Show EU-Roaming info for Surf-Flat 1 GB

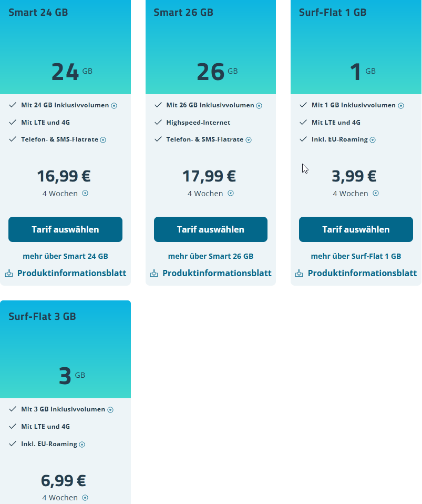click(x=373, y=140)
